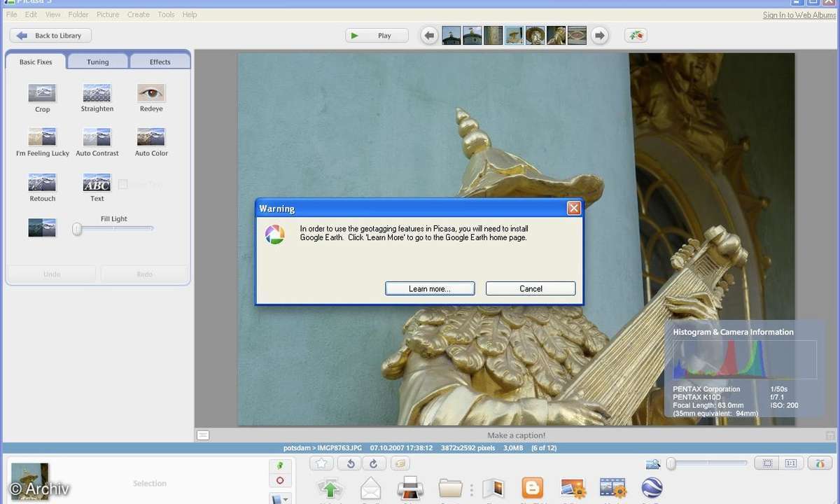
Task: Make a movie using filmstrip icon
Action: [612, 489]
